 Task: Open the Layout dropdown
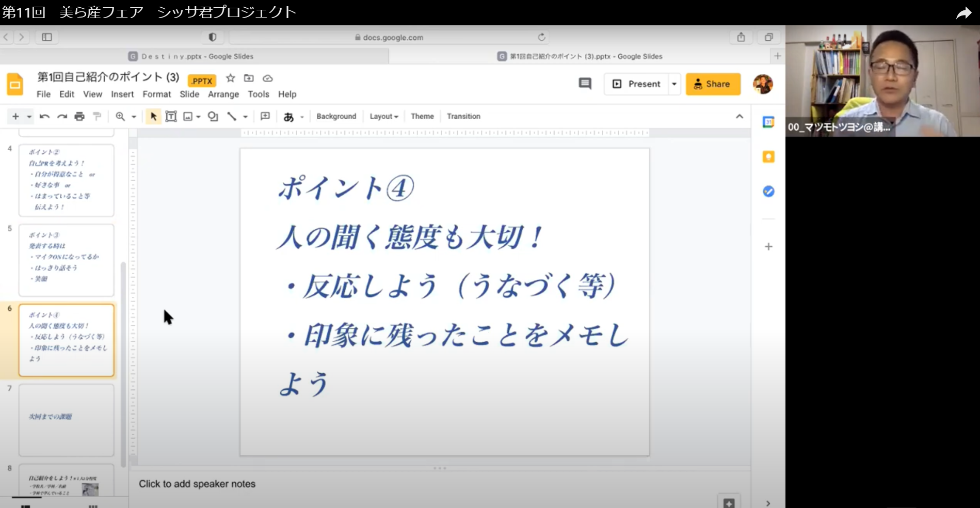[384, 117]
